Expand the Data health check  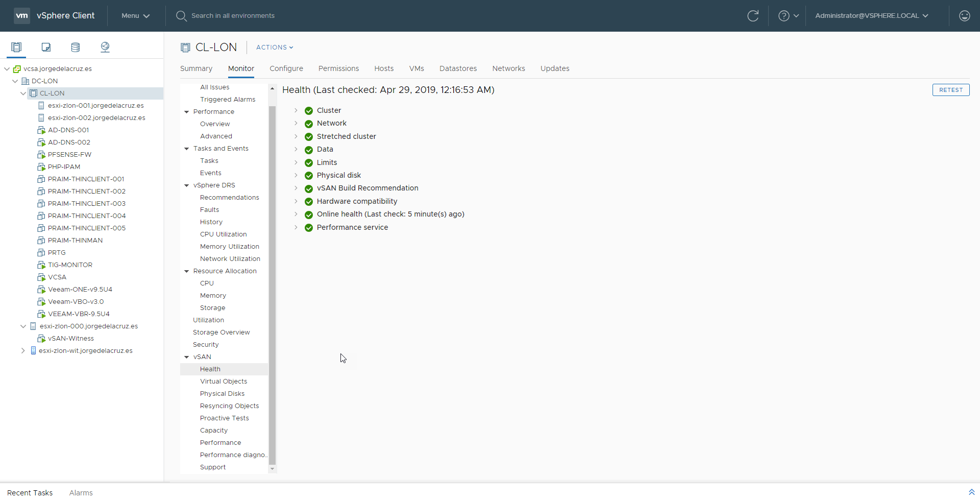[296, 149]
